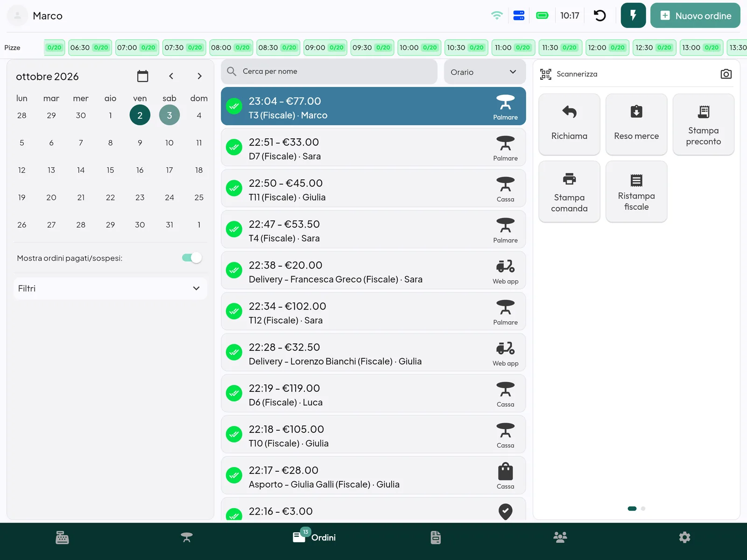Select the Ordini tab
This screenshot has width=747, height=560.
click(x=314, y=537)
